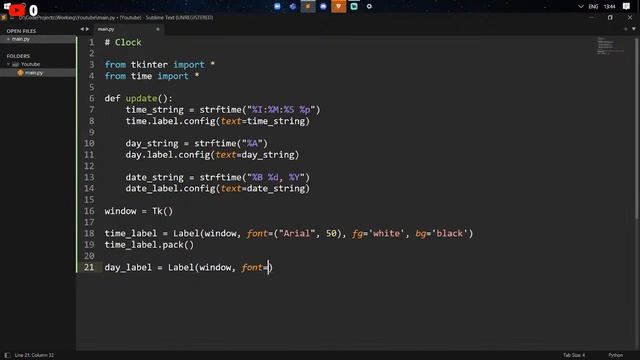Click the OPEN FILES sidebar heading
The width and height of the screenshot is (640, 360).
[21, 31]
